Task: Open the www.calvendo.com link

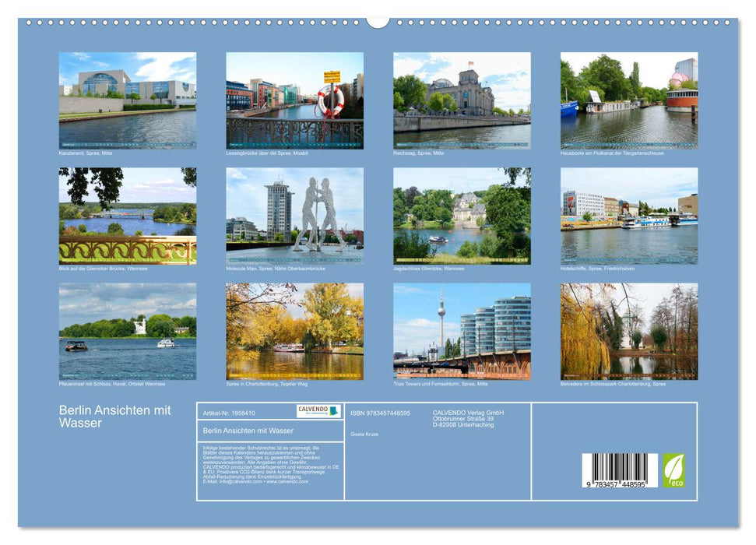Action: click(x=289, y=482)
